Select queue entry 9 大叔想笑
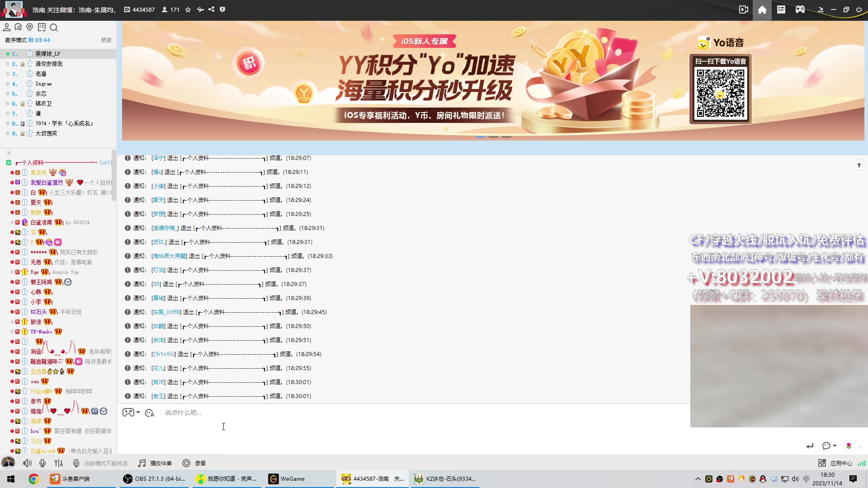The image size is (868, 488). point(58,133)
